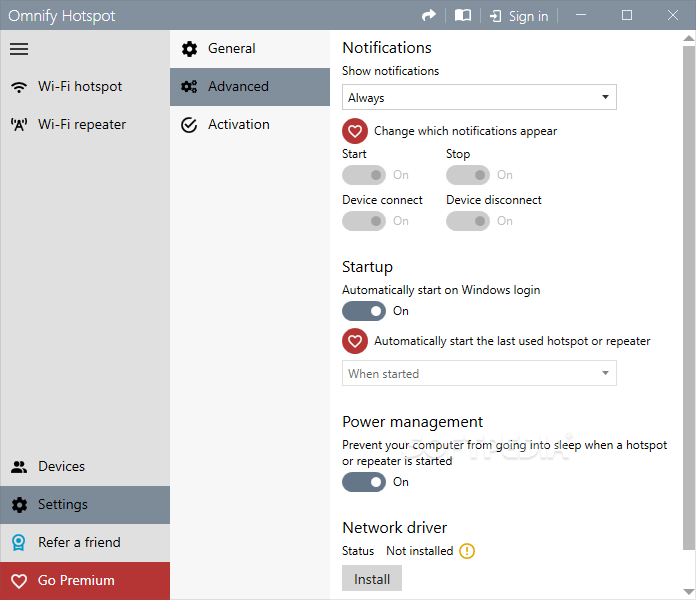Click the Change which notifications appear label
This screenshot has height=600, width=696.
(465, 131)
